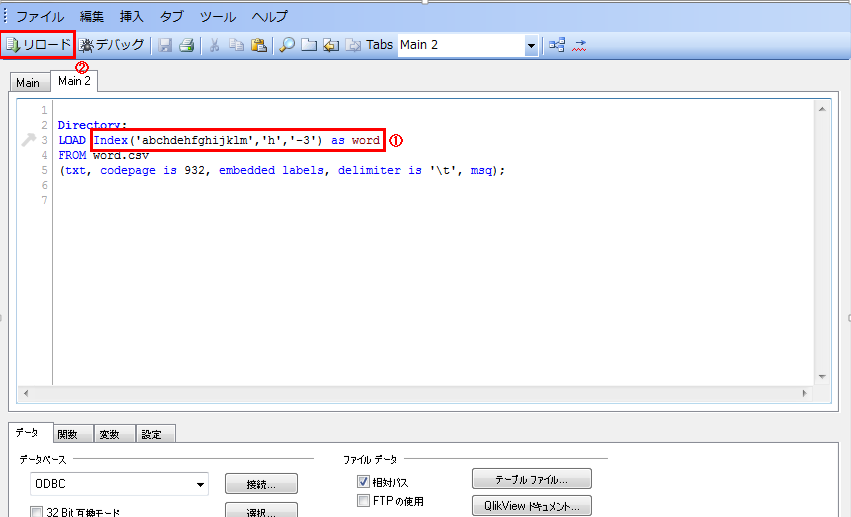Click the horizontal scrollbar right arrow
Viewport: 851px width, 517px height.
pos(804,393)
